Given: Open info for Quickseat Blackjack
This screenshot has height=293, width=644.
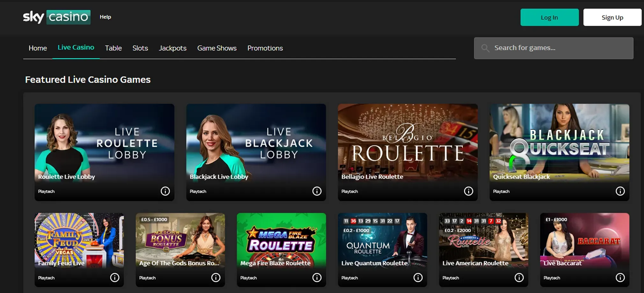Looking at the screenshot, I should (620, 191).
